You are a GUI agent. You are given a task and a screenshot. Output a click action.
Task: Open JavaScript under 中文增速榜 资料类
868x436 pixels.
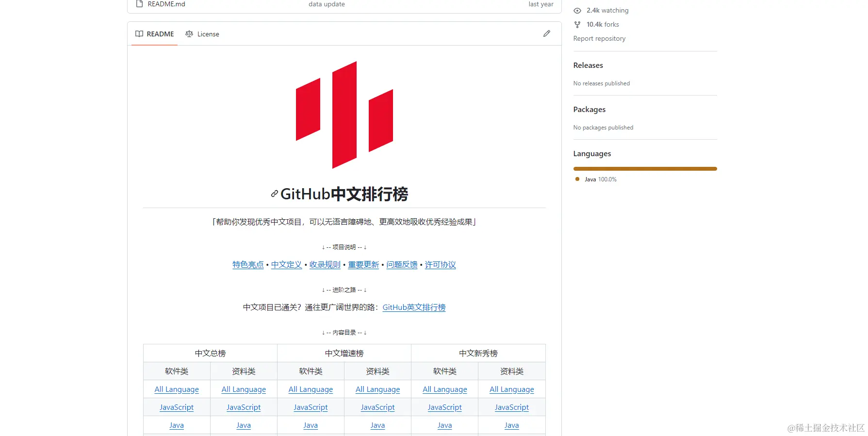pos(377,407)
